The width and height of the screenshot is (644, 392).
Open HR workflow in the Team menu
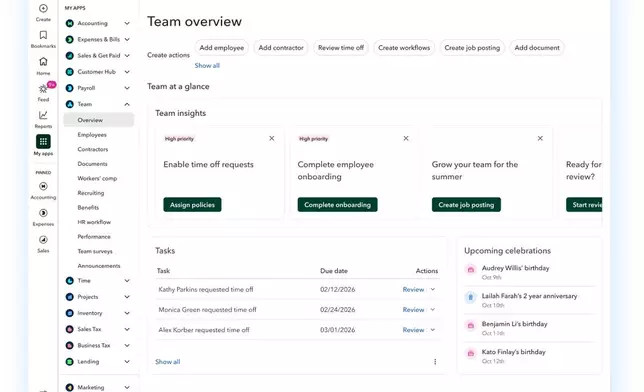(x=94, y=222)
